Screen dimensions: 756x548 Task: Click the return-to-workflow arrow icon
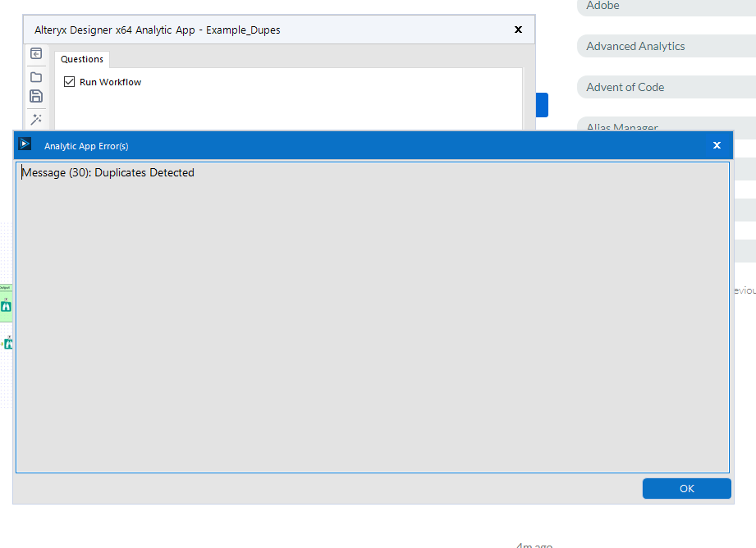(36, 53)
